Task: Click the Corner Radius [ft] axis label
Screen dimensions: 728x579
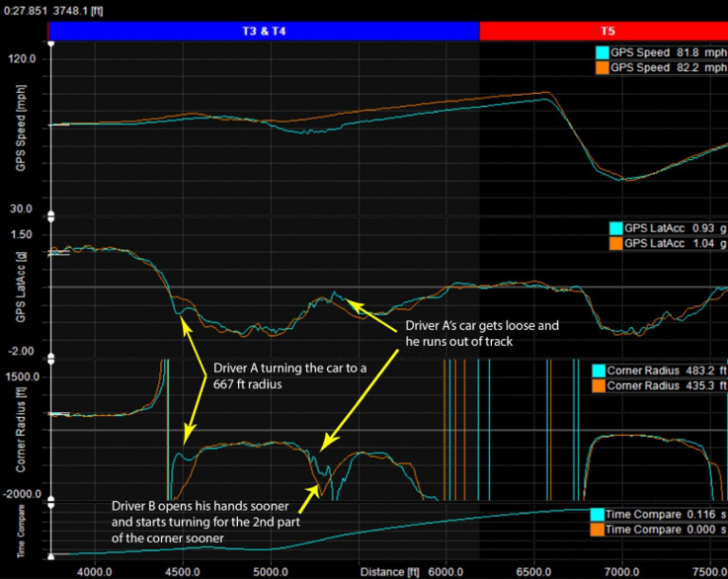Action: coord(21,429)
